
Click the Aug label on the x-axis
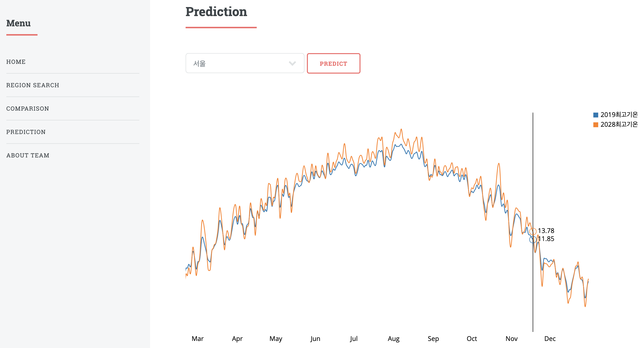click(x=394, y=338)
